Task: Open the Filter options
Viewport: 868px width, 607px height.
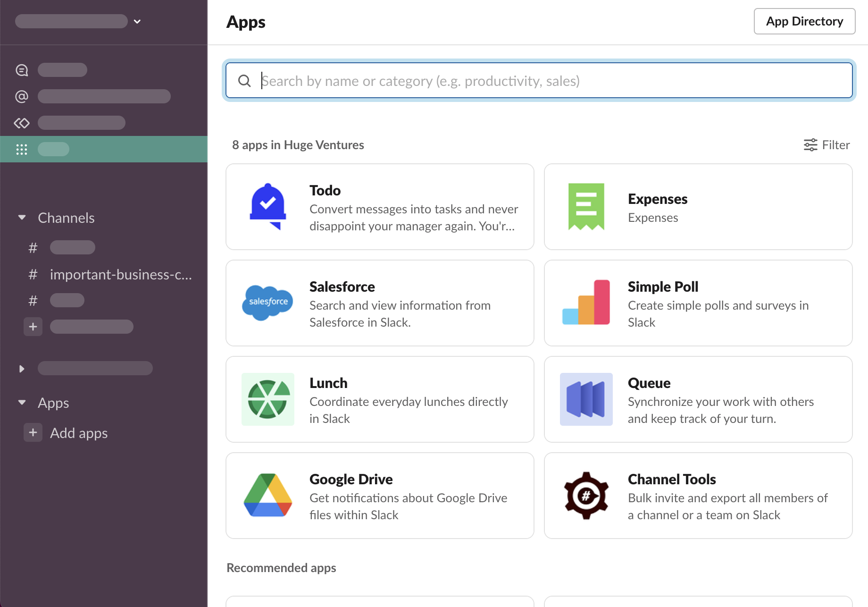Action: tap(826, 145)
